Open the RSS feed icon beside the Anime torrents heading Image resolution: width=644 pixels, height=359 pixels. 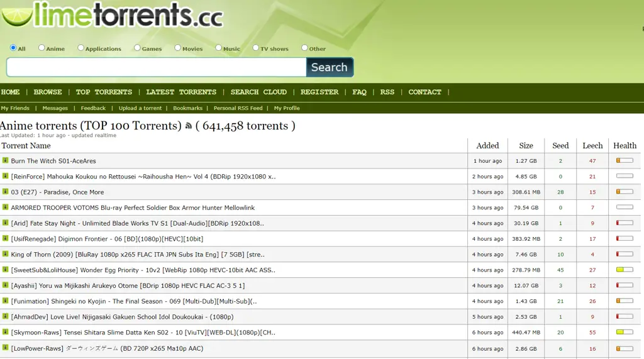tap(188, 126)
